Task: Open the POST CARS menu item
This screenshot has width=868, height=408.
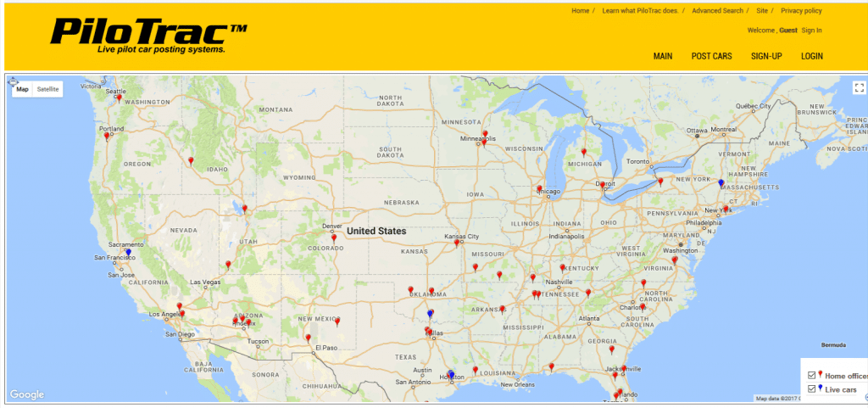Action: pos(711,56)
